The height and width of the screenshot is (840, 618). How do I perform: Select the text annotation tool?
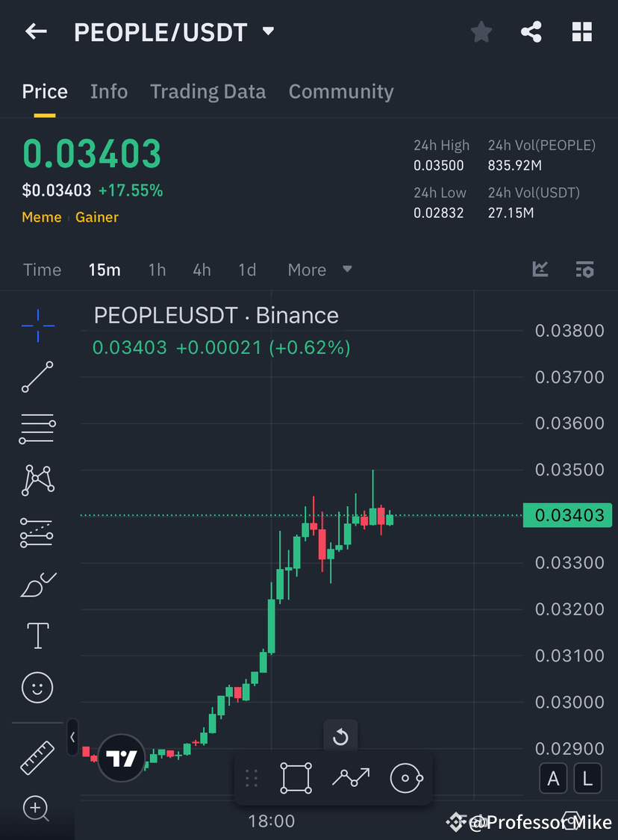coord(37,635)
